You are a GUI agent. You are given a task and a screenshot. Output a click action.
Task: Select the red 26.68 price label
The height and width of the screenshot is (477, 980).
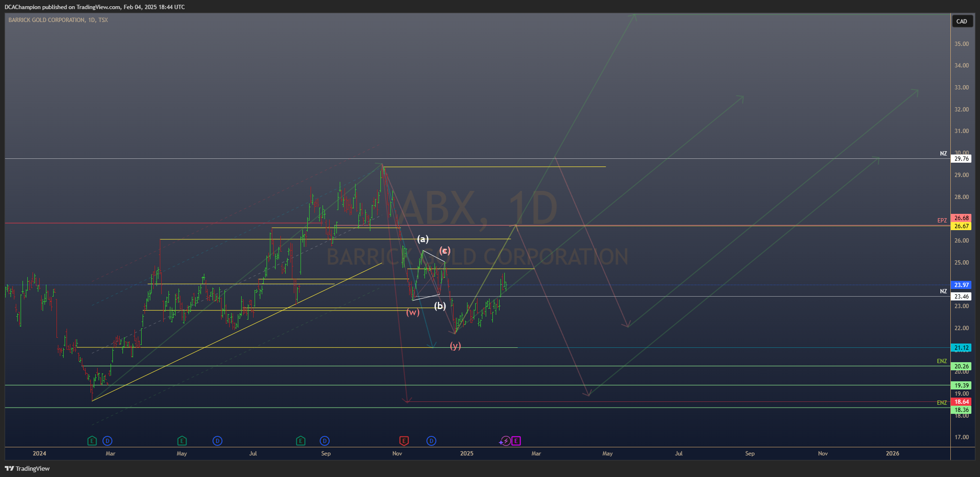tap(961, 218)
